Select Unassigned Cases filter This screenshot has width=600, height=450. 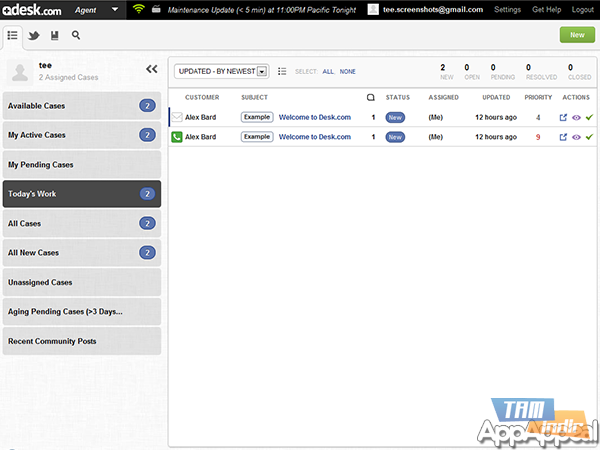pos(82,282)
